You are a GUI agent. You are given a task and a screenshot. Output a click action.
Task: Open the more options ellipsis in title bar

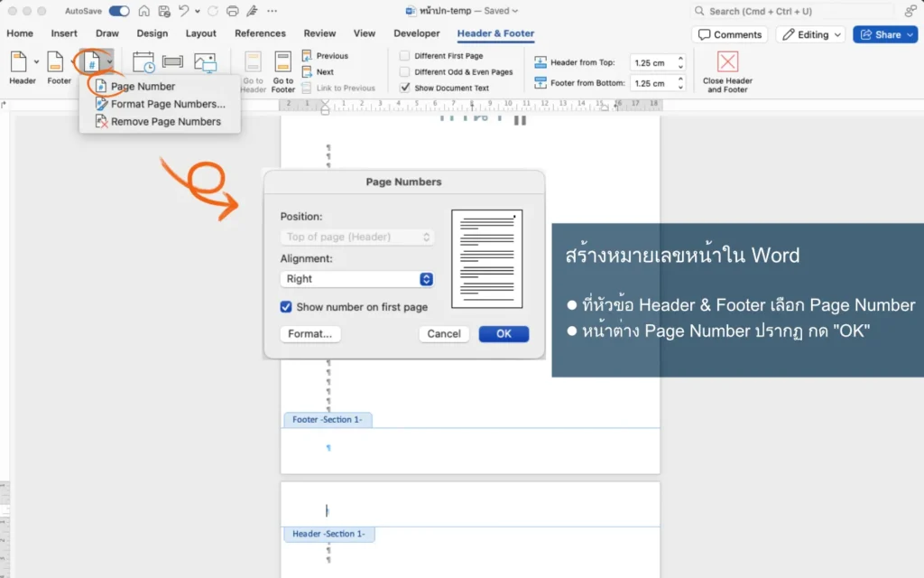(272, 11)
